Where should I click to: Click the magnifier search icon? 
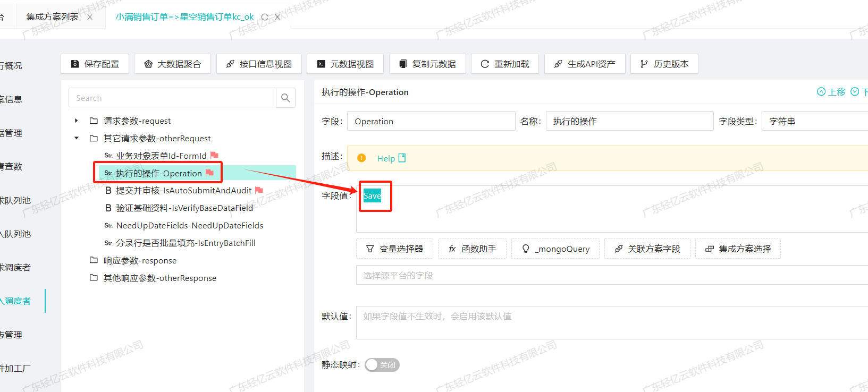click(285, 98)
